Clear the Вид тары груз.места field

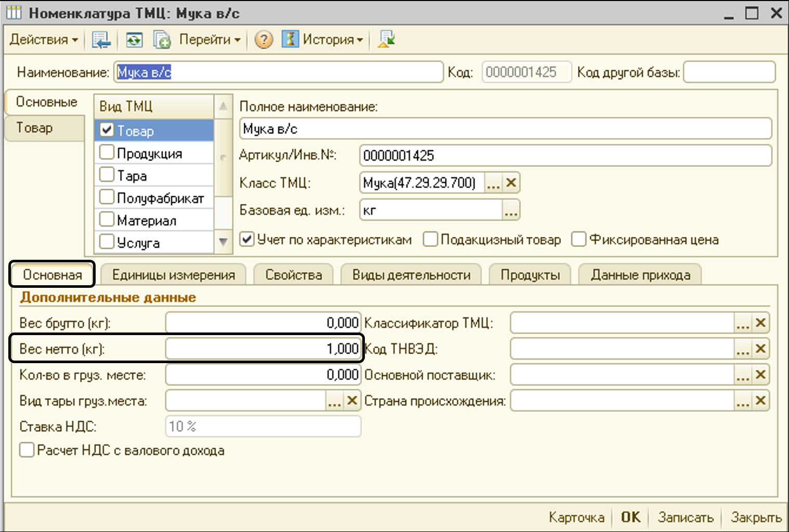(352, 401)
